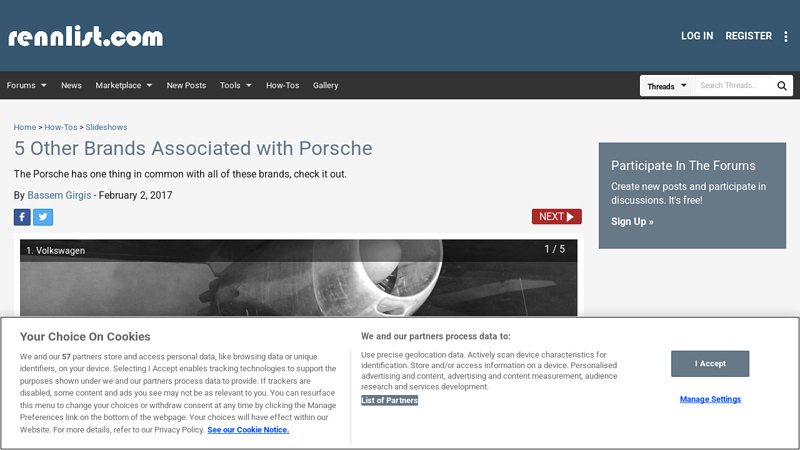Open New Posts in navigation bar

pos(186,85)
